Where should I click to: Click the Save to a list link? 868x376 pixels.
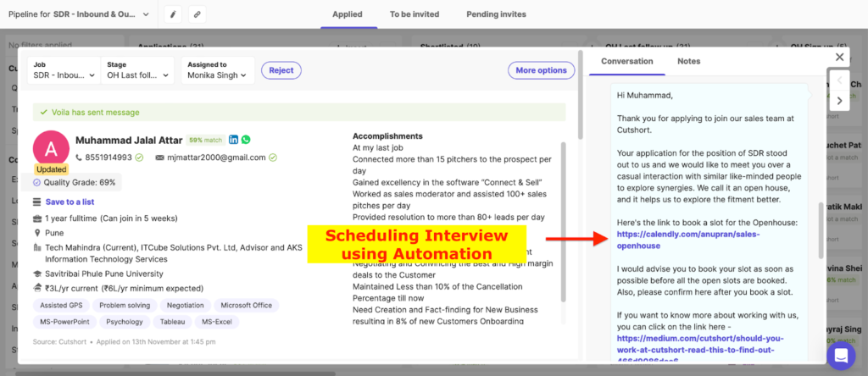70,202
